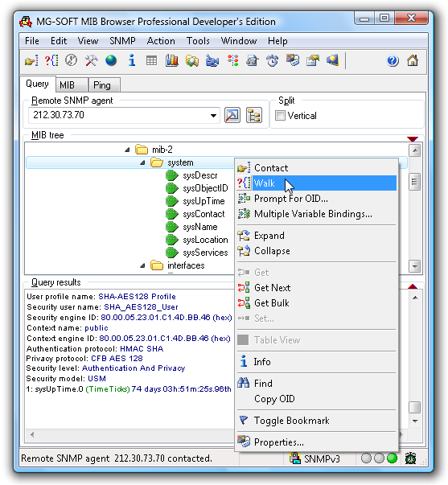Collapse the mib-2 tree node
This screenshot has height=485, width=448.
pyautogui.click(x=127, y=150)
